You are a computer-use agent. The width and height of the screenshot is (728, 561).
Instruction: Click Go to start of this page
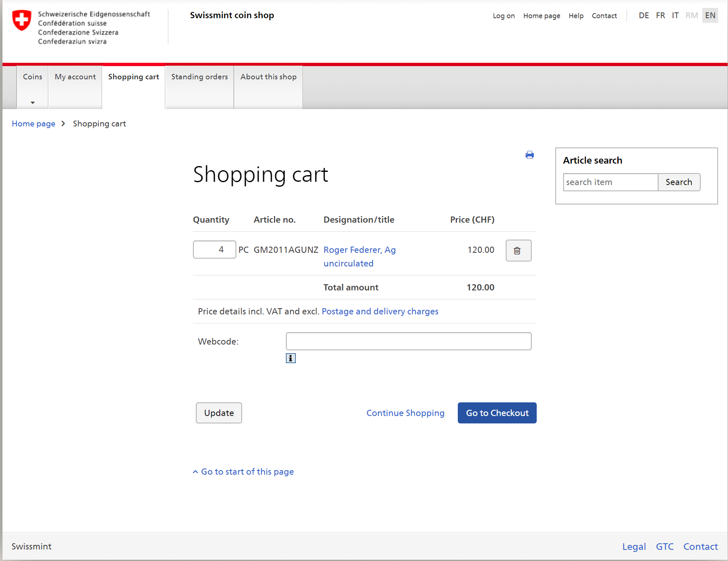point(243,472)
